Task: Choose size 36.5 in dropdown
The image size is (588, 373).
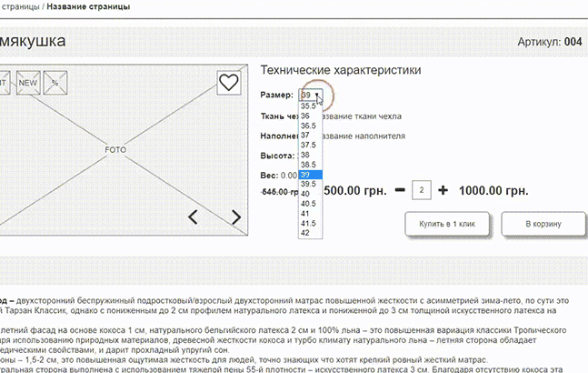Action: 310,126
